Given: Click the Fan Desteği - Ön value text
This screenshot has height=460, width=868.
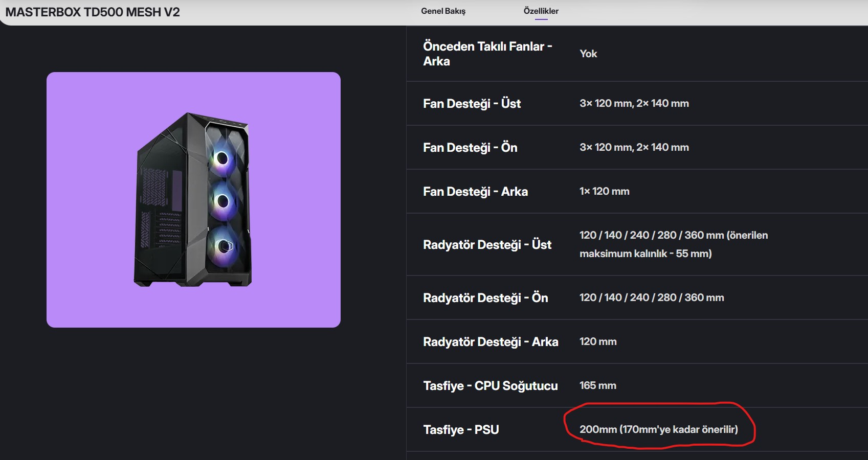Looking at the screenshot, I should [634, 147].
